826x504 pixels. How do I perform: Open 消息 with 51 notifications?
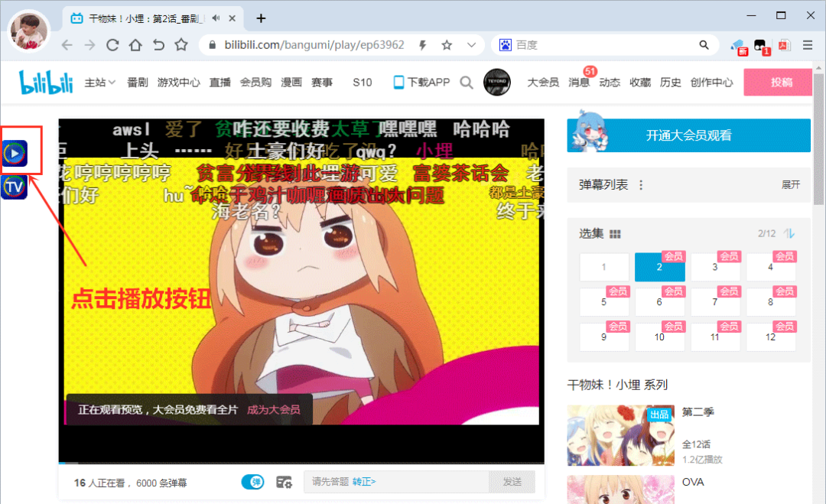point(579,83)
